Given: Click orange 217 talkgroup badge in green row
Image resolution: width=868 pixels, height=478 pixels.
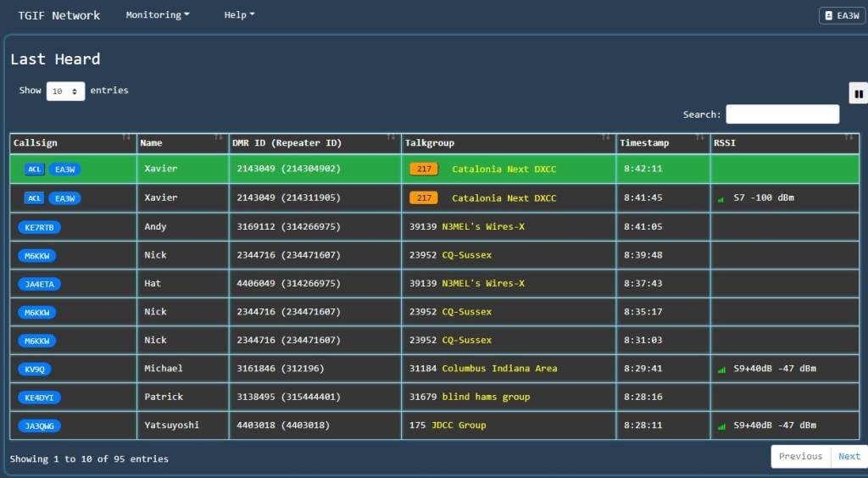Looking at the screenshot, I should [424, 170].
